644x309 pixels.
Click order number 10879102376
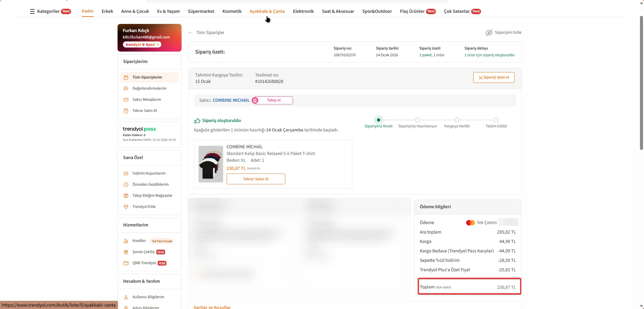coord(345,55)
